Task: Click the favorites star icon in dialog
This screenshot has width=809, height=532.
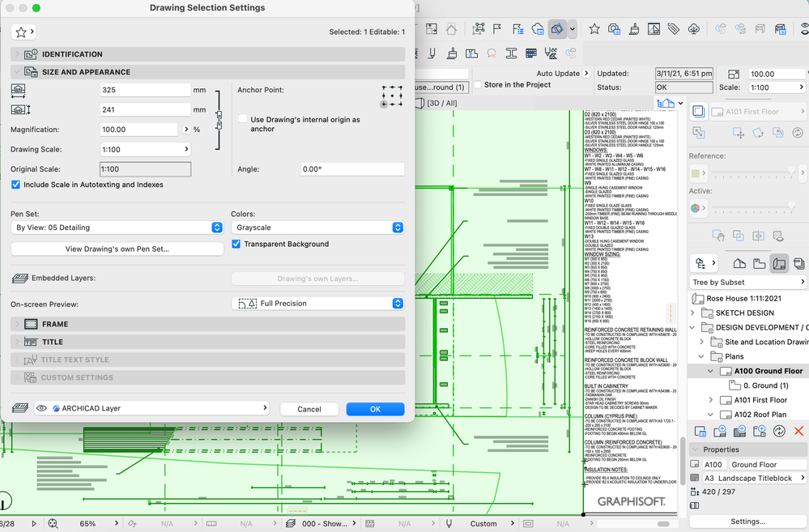Action: [19, 32]
